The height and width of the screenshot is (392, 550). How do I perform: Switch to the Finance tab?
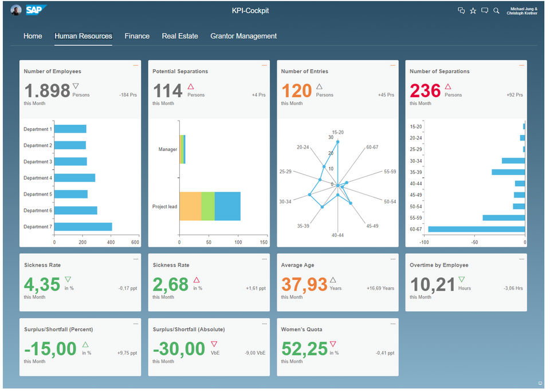[137, 36]
